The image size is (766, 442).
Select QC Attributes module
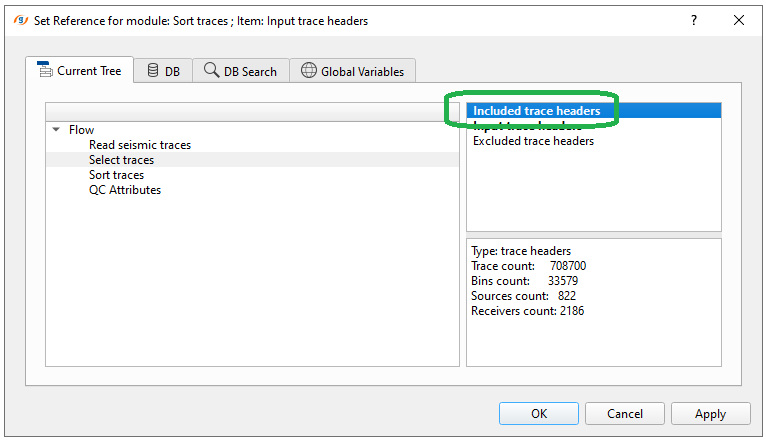(x=125, y=190)
